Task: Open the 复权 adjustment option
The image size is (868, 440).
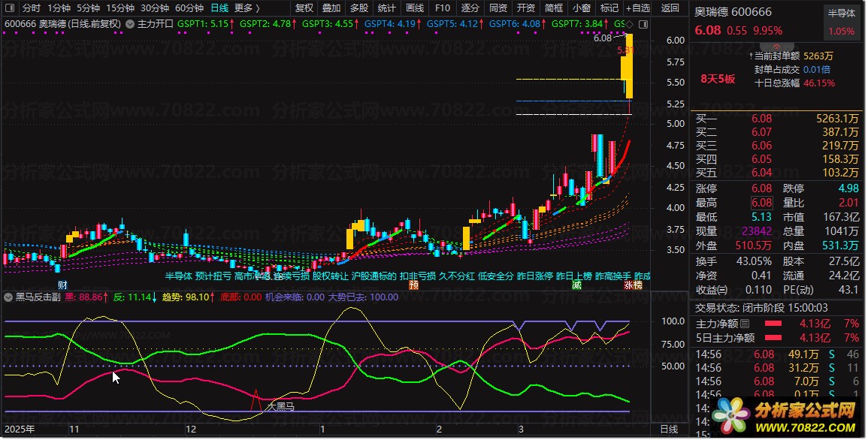Action: 304,8
